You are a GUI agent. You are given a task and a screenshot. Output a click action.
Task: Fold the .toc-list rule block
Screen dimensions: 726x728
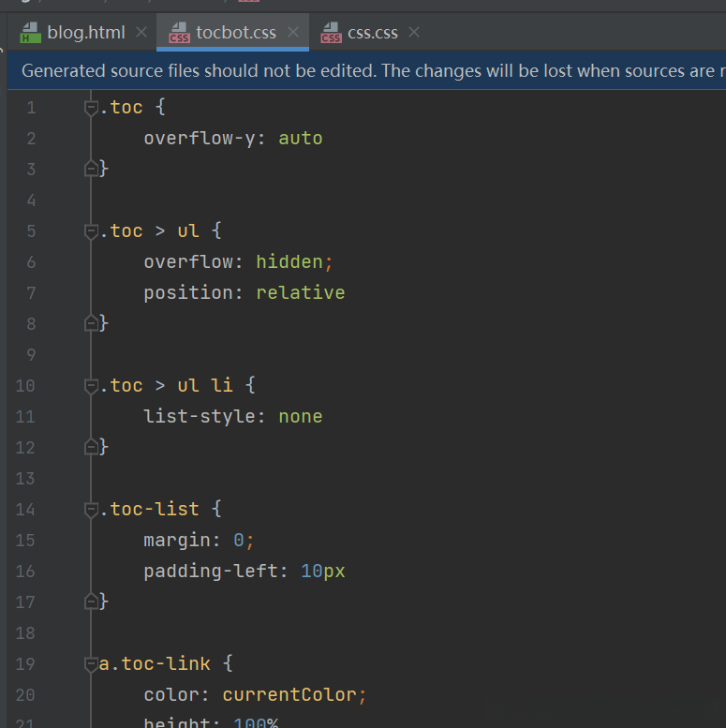[91, 510]
